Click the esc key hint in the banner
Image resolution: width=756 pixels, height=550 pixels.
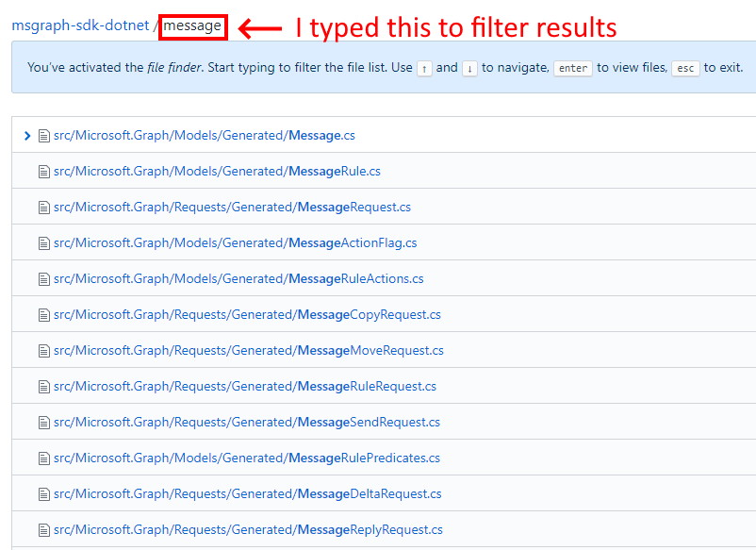(x=685, y=68)
